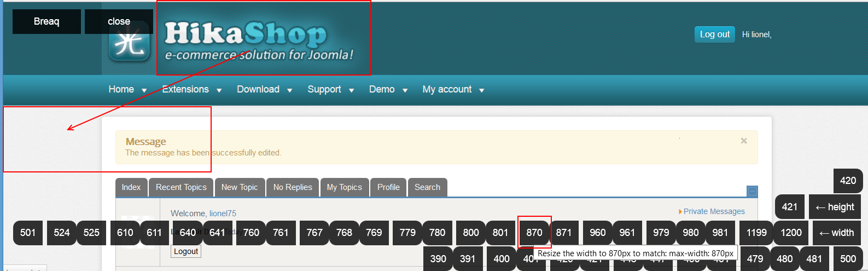This screenshot has height=271, width=868.
Task: Dismiss the Message alert with the x icon
Action: coord(744,141)
